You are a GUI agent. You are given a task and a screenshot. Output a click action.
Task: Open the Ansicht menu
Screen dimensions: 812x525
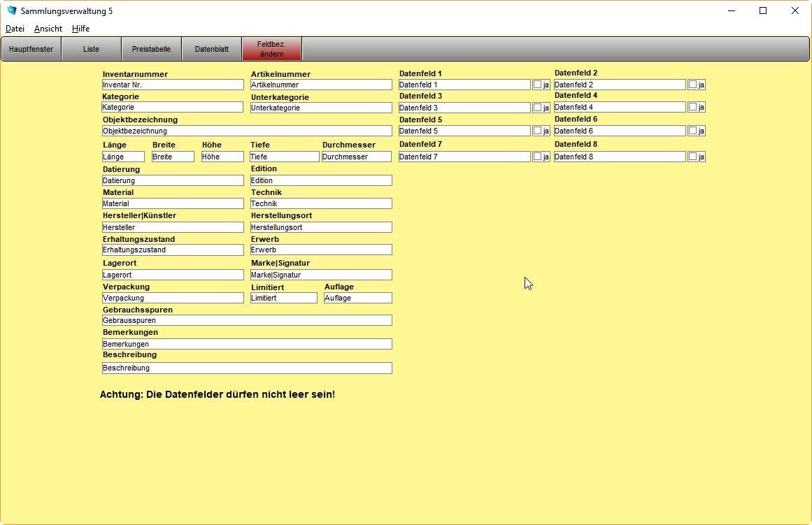point(48,29)
